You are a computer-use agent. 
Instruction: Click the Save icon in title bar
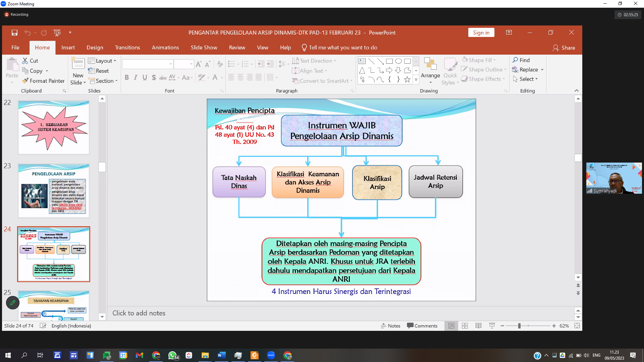click(x=14, y=33)
